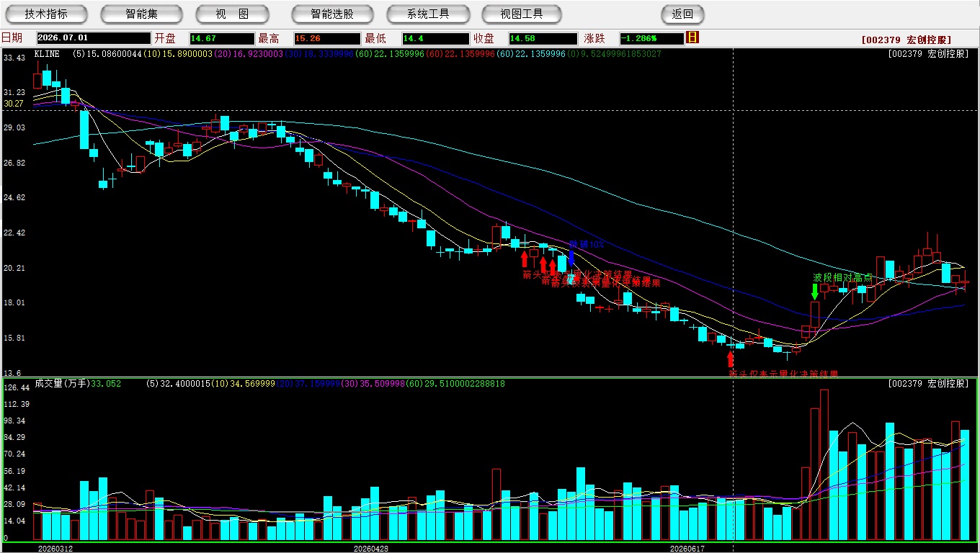980x553 pixels.
Task: Click the 33.43 price axis label
Action: point(14,58)
